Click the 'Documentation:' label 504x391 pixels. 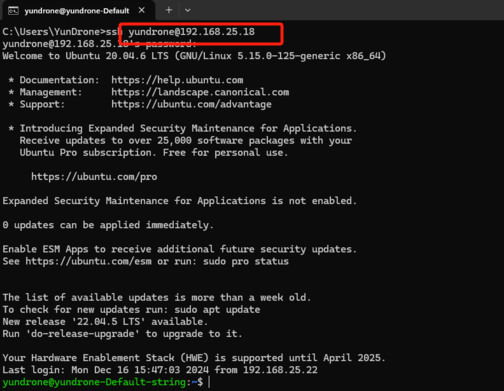pyautogui.click(x=59, y=80)
